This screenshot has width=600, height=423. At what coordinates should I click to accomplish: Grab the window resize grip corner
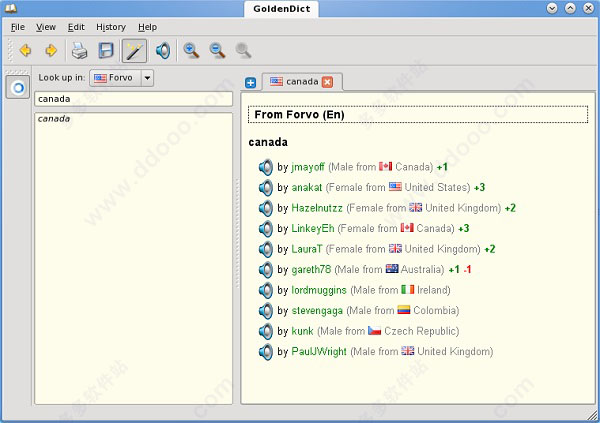592,415
